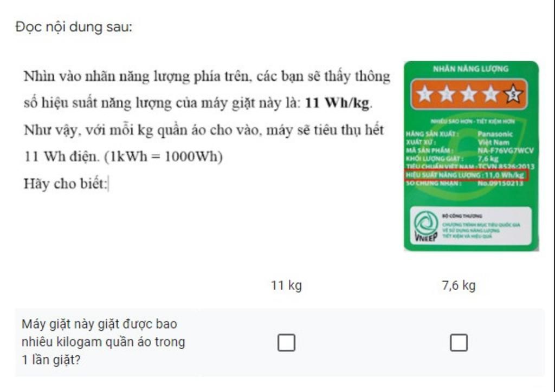
Task: Click the fifth outlined star marked 5
Action: pyautogui.click(x=513, y=94)
